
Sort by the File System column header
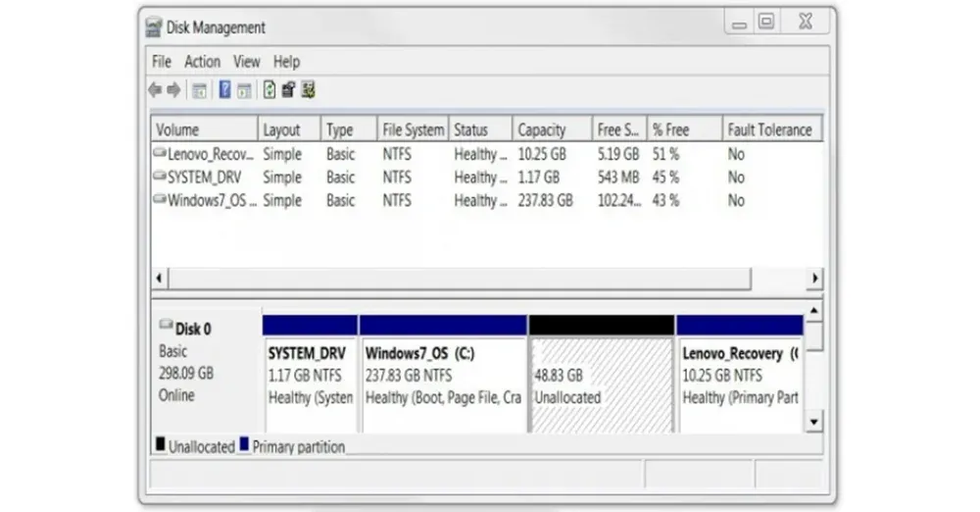point(414,129)
